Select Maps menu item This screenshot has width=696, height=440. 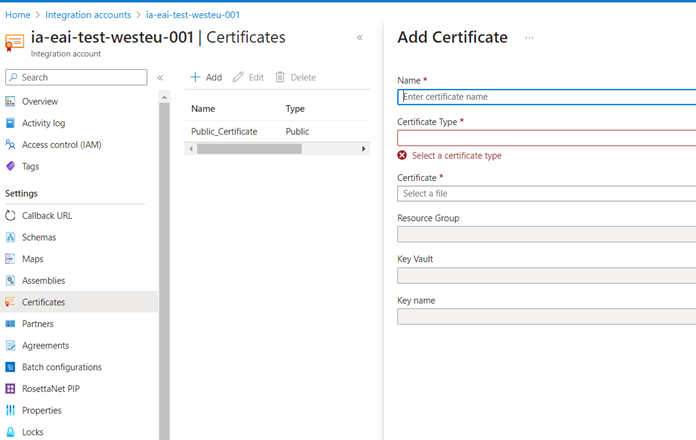(33, 259)
